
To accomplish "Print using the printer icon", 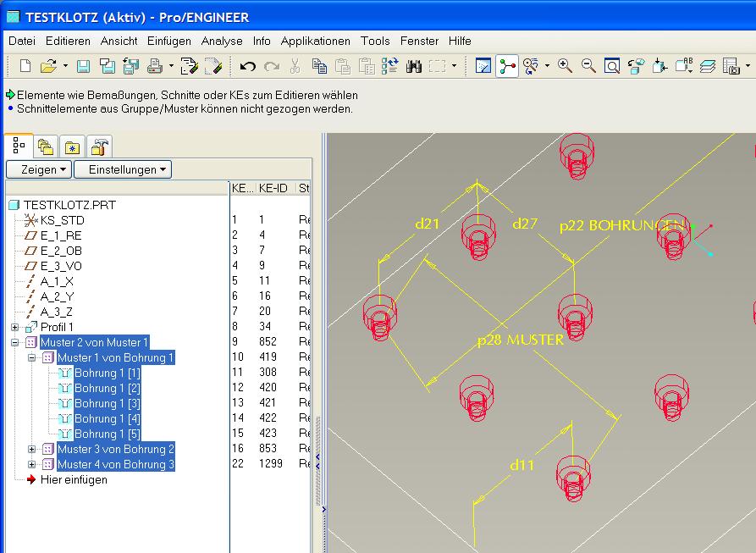I will [x=155, y=65].
